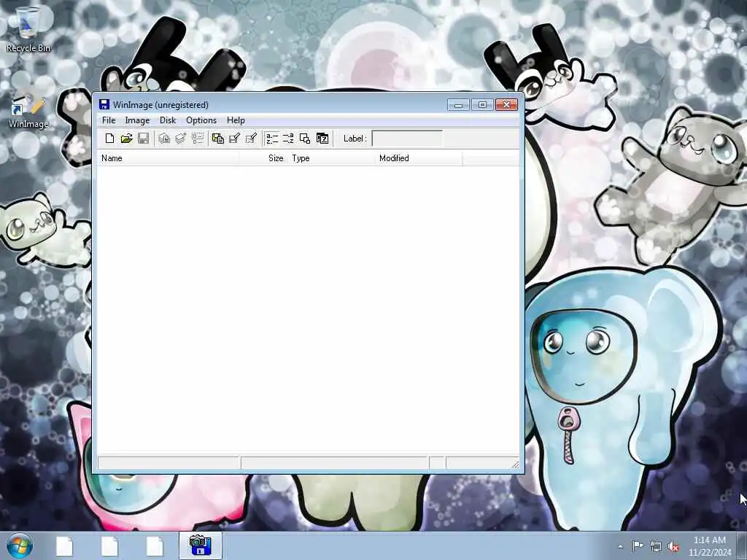Click the network tray icon

[656, 546]
